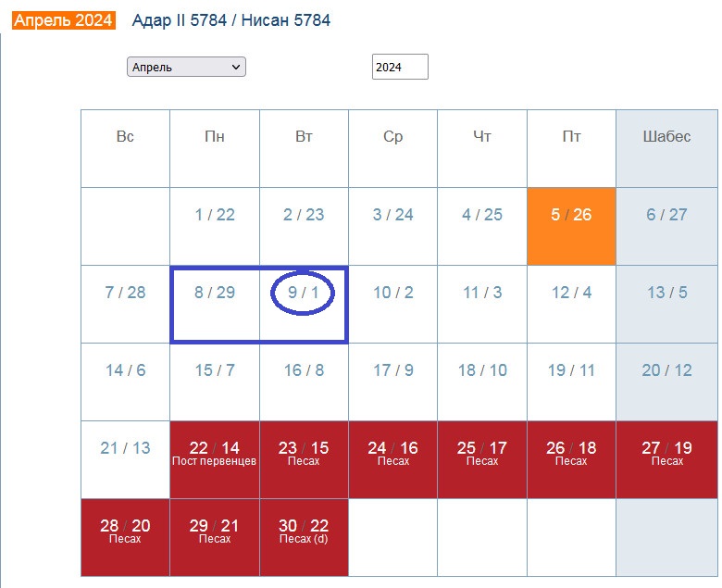Open the date 30 / 22 Песах (d)
722x588 pixels.
pyautogui.click(x=304, y=531)
